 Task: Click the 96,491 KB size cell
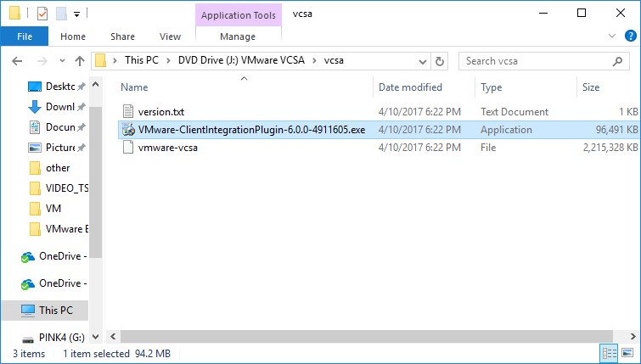tap(616, 130)
